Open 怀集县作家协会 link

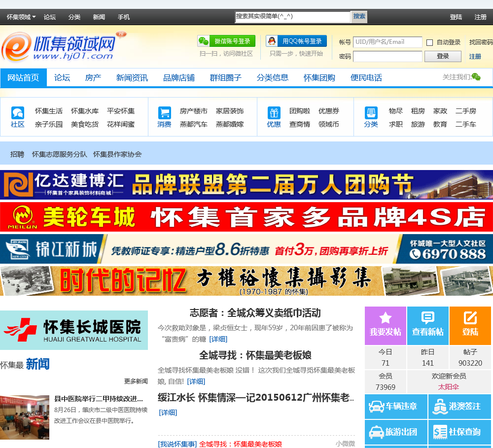pyautogui.click(x=117, y=154)
